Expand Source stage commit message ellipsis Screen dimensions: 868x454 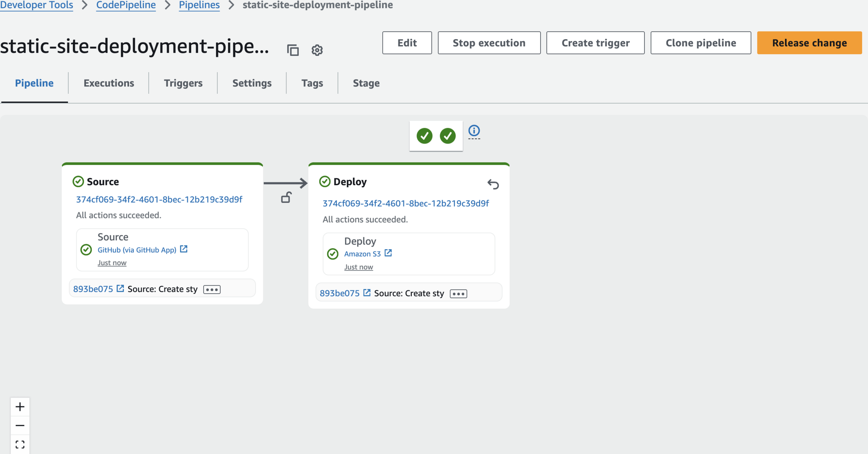(212, 289)
